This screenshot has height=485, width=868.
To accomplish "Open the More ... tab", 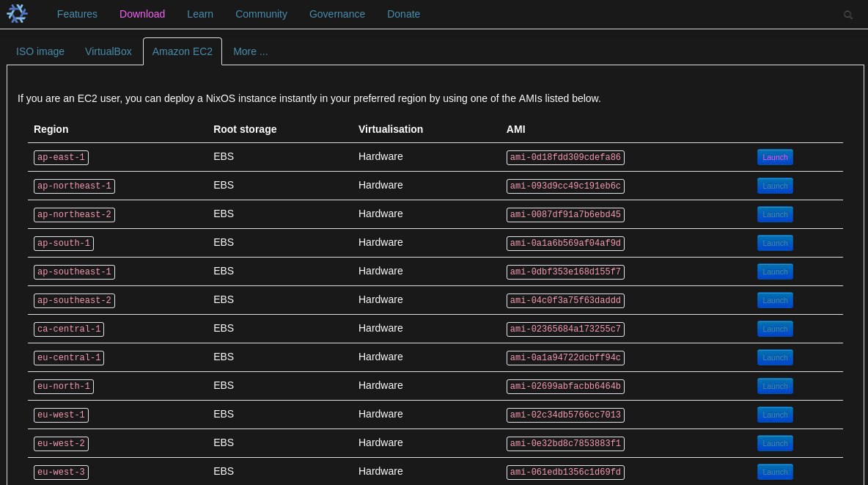I will coord(250,51).
